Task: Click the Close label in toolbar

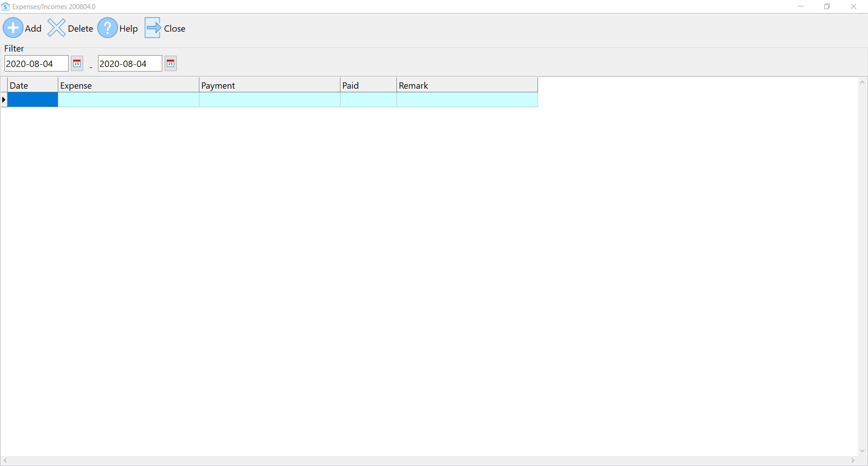Action: coord(175,29)
